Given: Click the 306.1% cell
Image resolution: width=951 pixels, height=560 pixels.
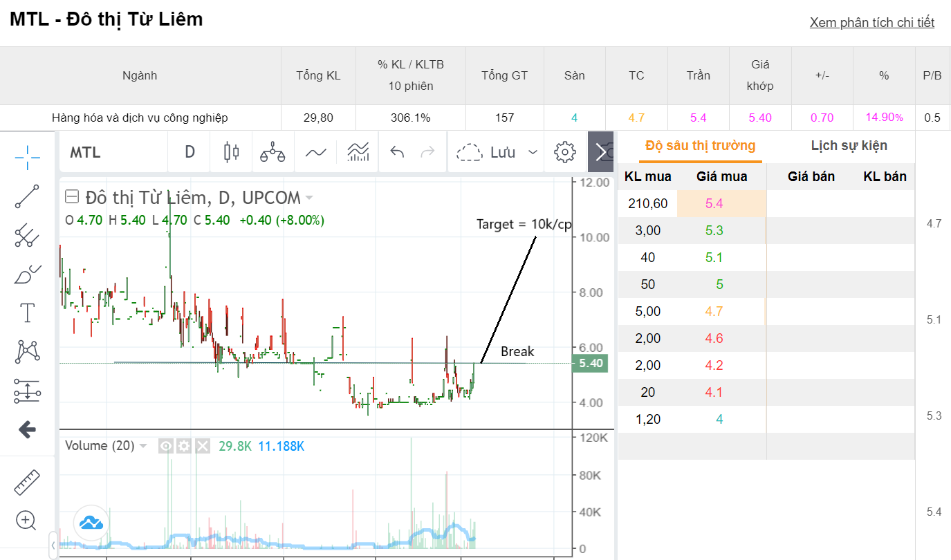Looking at the screenshot, I should point(411,118).
